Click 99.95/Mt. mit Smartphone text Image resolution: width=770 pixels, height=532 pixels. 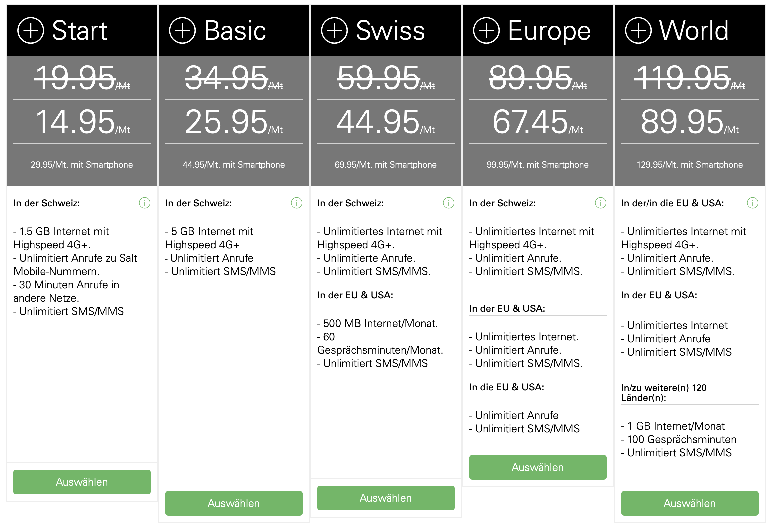(538, 165)
